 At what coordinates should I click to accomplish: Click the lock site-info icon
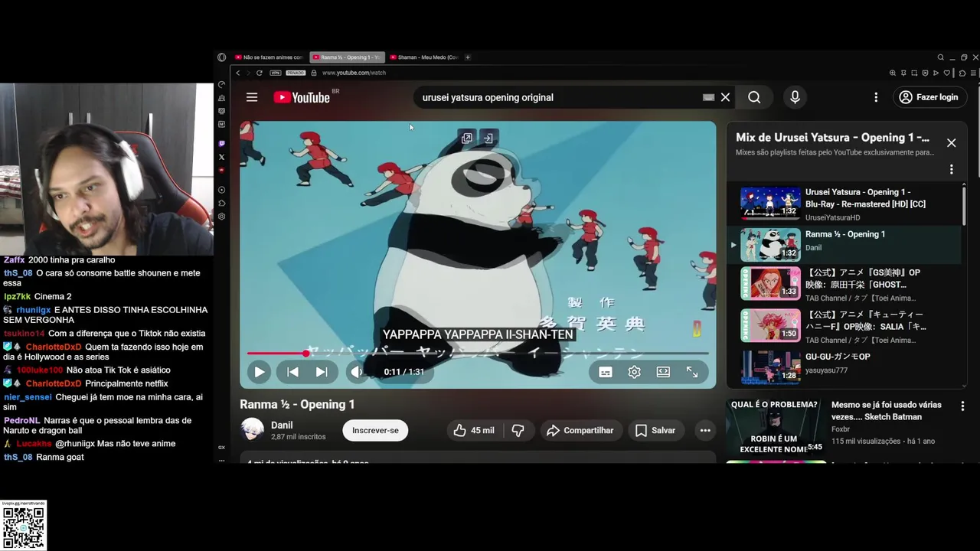click(x=313, y=73)
